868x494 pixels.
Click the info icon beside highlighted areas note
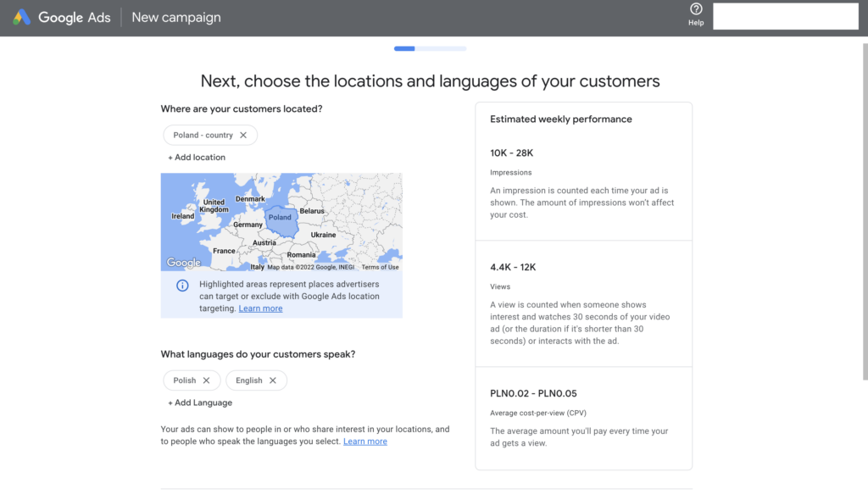pyautogui.click(x=182, y=286)
